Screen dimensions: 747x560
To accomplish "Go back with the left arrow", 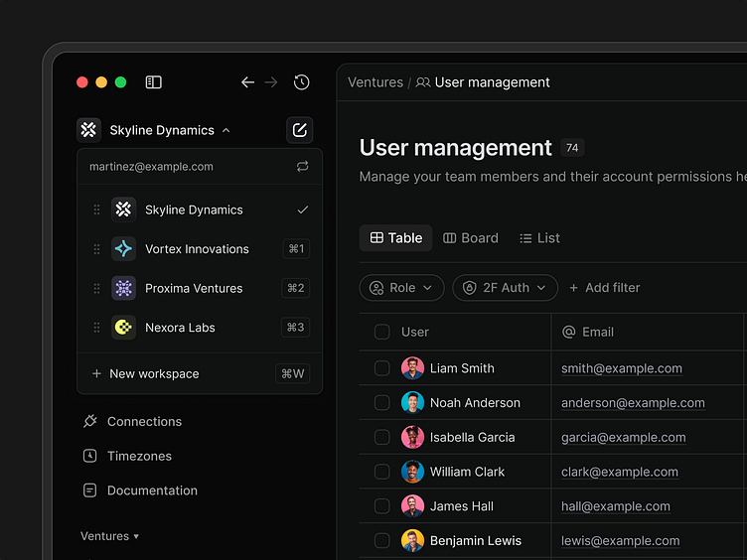I will coord(247,82).
